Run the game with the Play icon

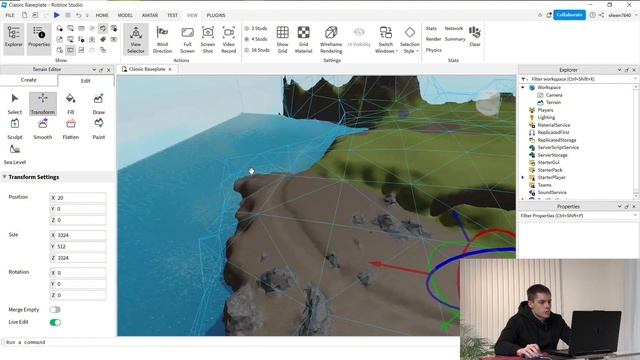(x=57, y=15)
